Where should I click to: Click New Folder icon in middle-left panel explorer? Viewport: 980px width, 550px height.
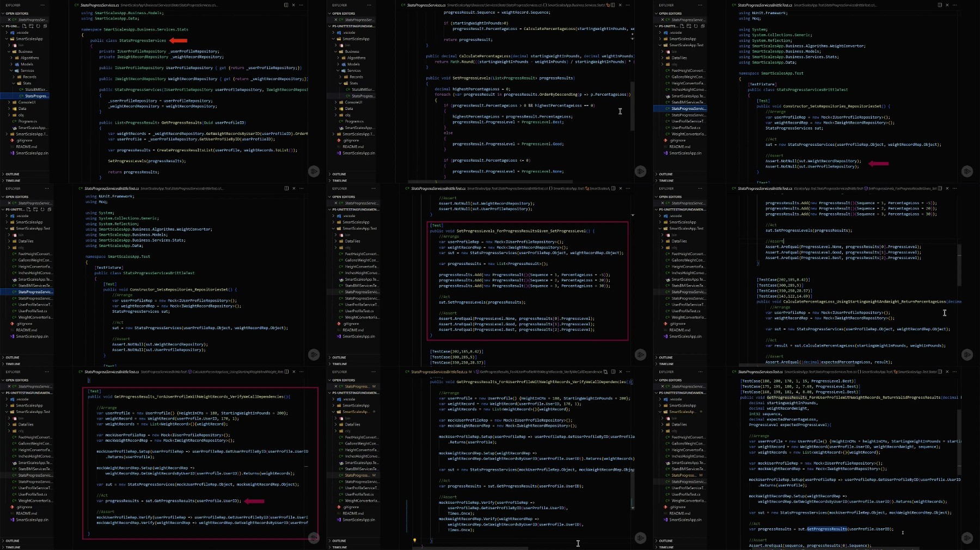[35, 209]
